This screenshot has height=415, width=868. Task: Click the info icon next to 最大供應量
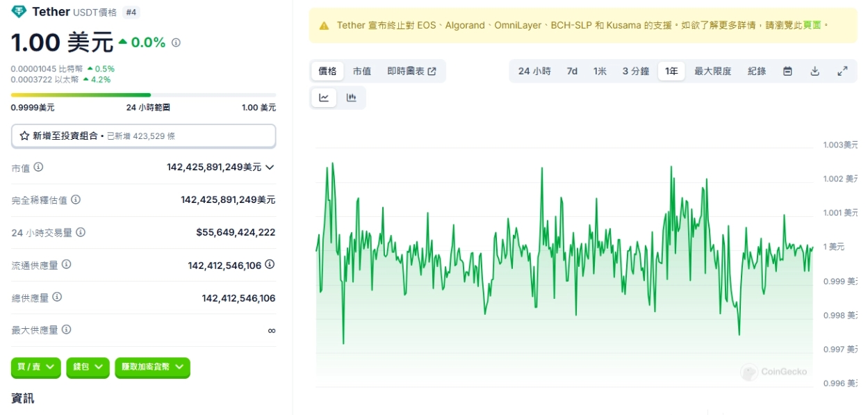(66, 329)
